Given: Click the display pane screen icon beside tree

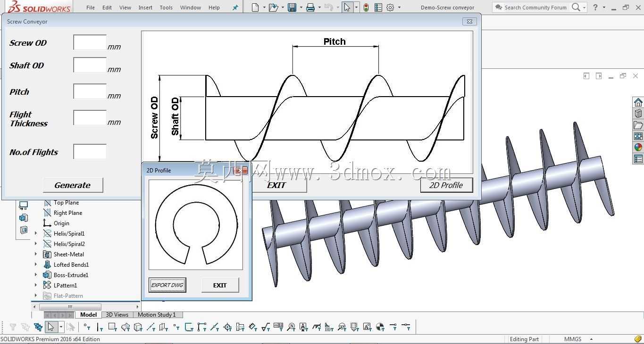Looking at the screenshot, I should pyautogui.click(x=23, y=205).
